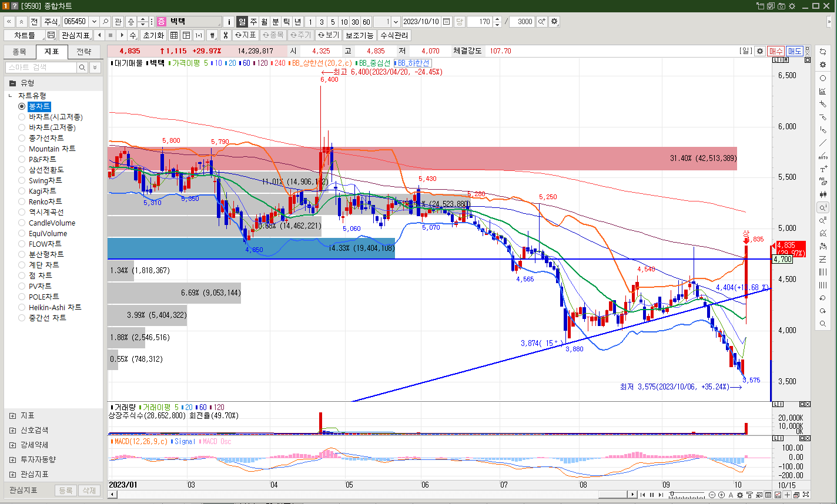Expand the 신호검색 section
Viewport: 837px width, 504px height.
[x=12, y=430]
